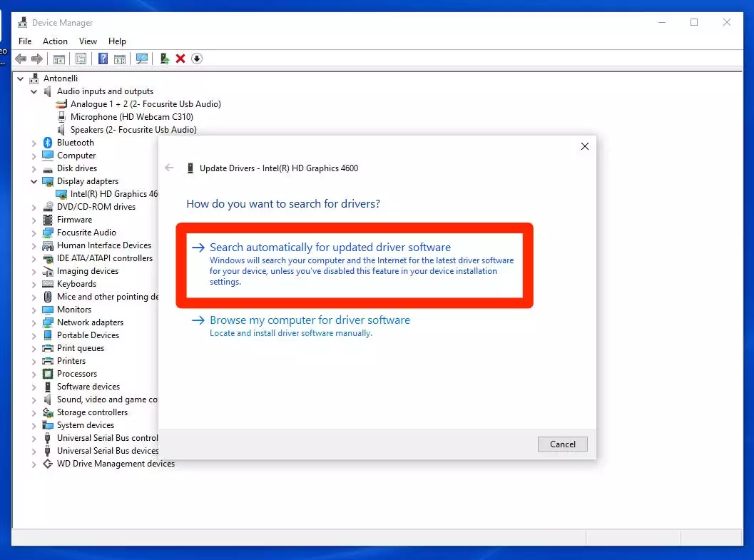The width and height of the screenshot is (754, 560).
Task: Minimize the Device Manager window
Action: point(662,22)
